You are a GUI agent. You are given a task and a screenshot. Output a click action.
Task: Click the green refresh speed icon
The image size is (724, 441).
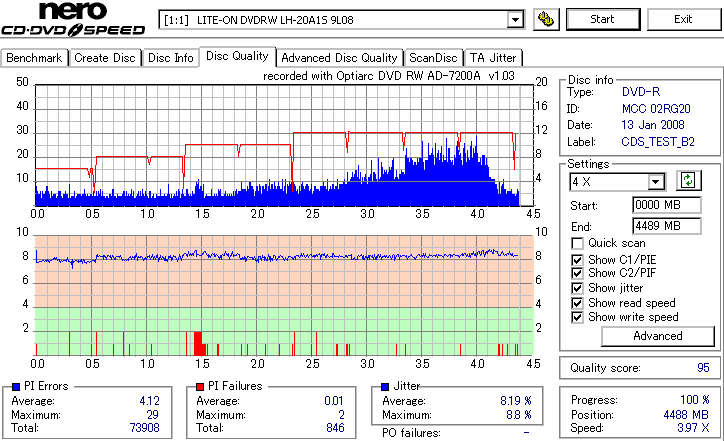click(688, 181)
